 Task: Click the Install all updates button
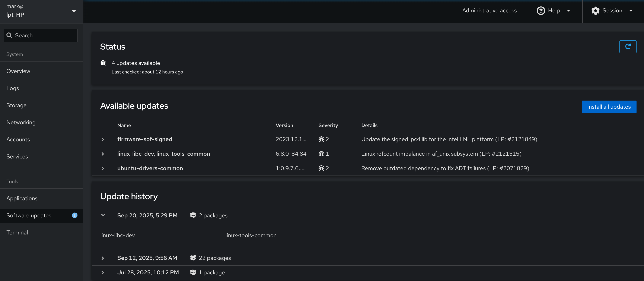tap(609, 107)
